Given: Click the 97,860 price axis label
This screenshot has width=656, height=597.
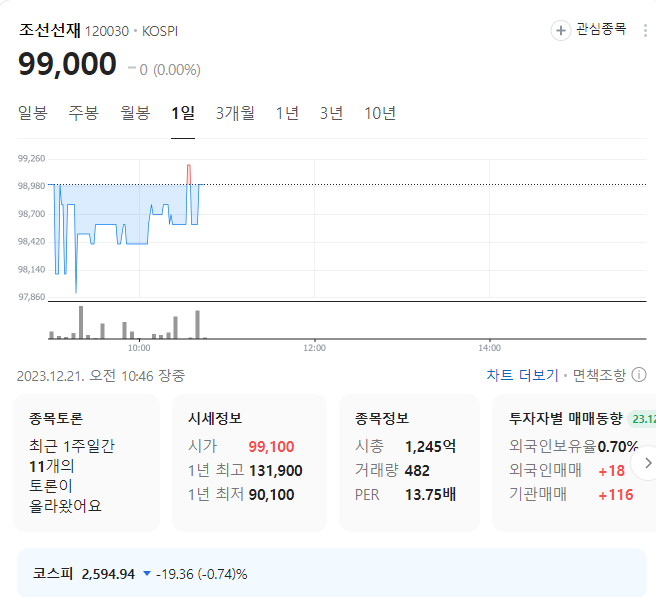Looking at the screenshot, I should point(31,297).
